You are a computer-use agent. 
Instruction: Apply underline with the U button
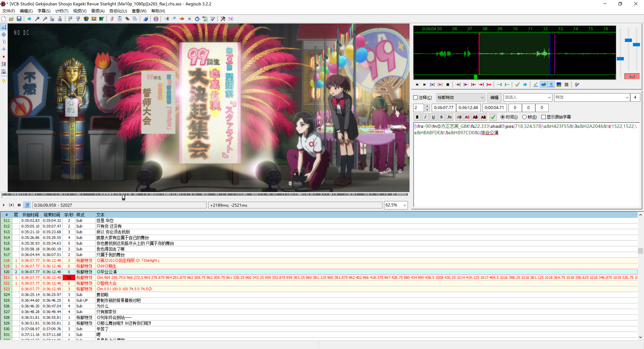coord(433,117)
